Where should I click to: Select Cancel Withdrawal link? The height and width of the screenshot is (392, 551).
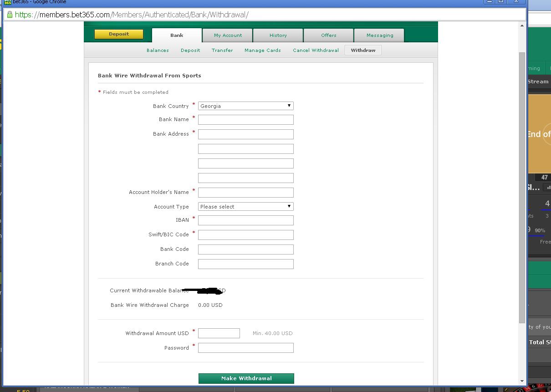click(316, 51)
